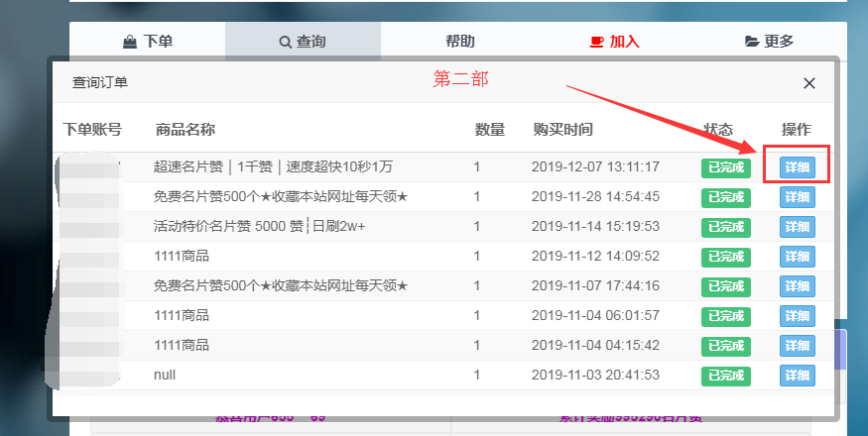Open 详细 for the 04:15:42 order
Image resolution: width=868 pixels, height=436 pixels.
coord(798,346)
